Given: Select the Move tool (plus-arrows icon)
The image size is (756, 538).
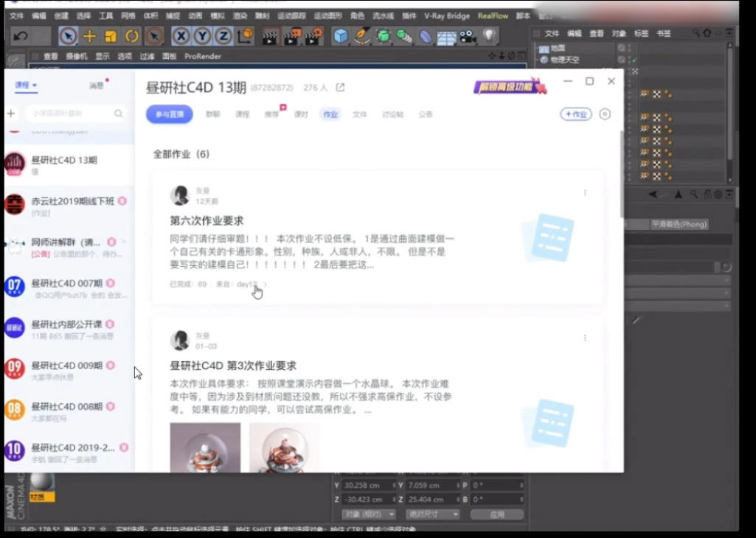Looking at the screenshot, I should point(89,36).
